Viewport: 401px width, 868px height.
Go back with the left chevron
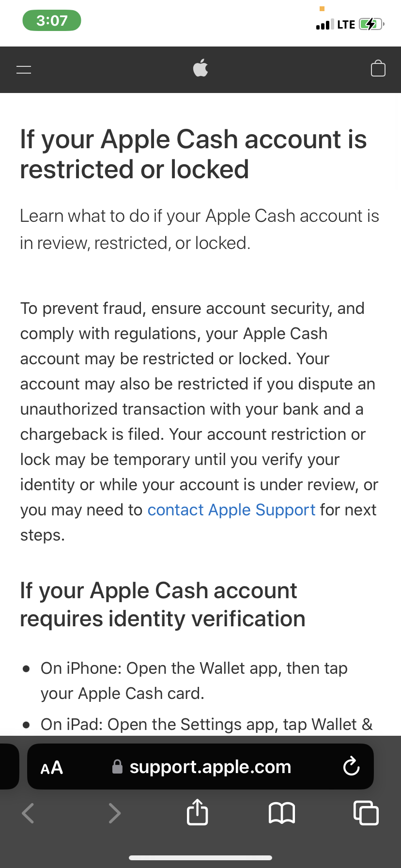(x=28, y=813)
